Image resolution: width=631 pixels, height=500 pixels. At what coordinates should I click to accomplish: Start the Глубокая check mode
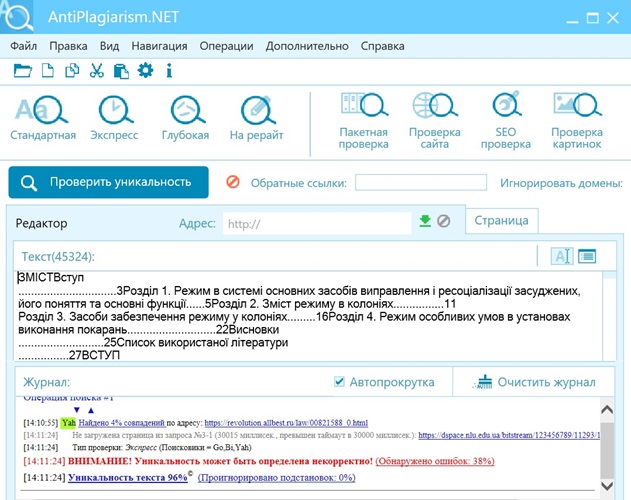(186, 118)
